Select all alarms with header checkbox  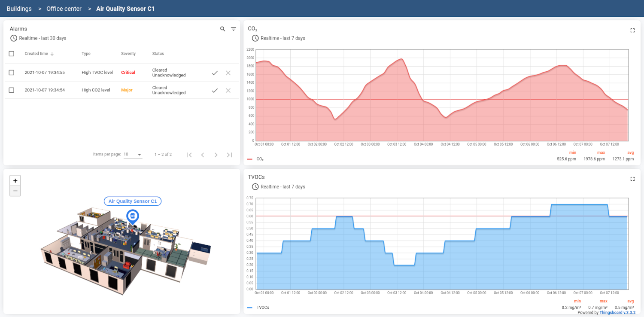click(x=12, y=54)
